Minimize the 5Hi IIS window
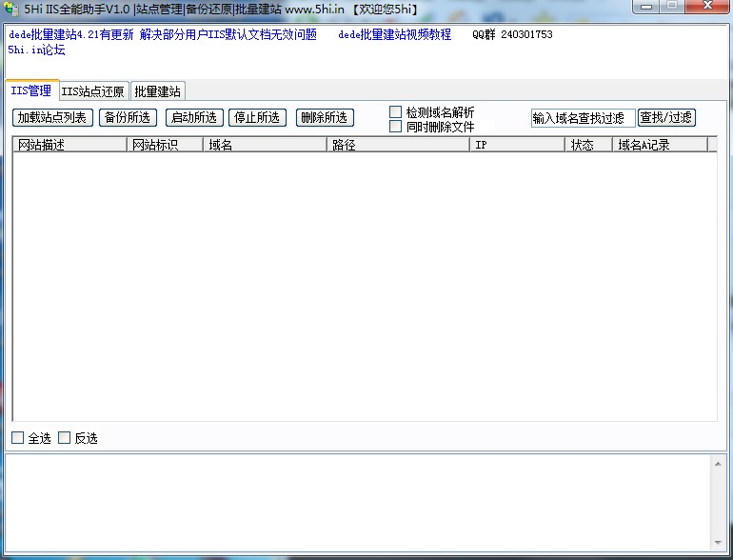This screenshot has width=733, height=560. point(646,7)
